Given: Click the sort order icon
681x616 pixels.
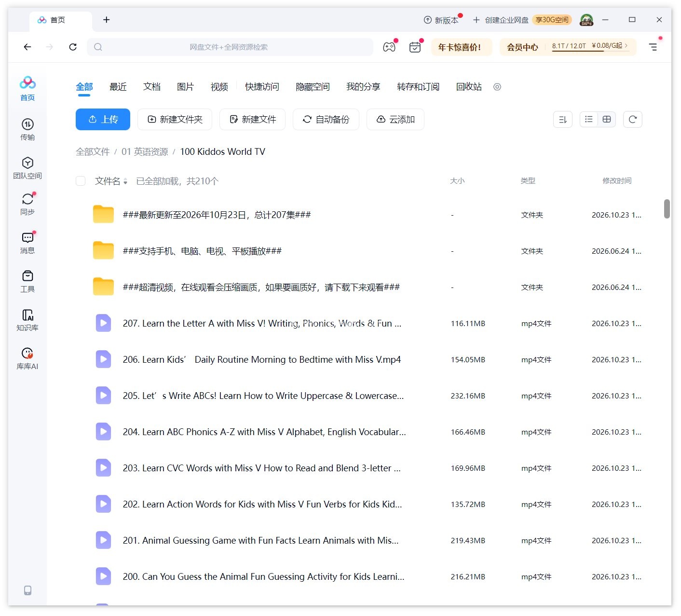Looking at the screenshot, I should pos(563,119).
